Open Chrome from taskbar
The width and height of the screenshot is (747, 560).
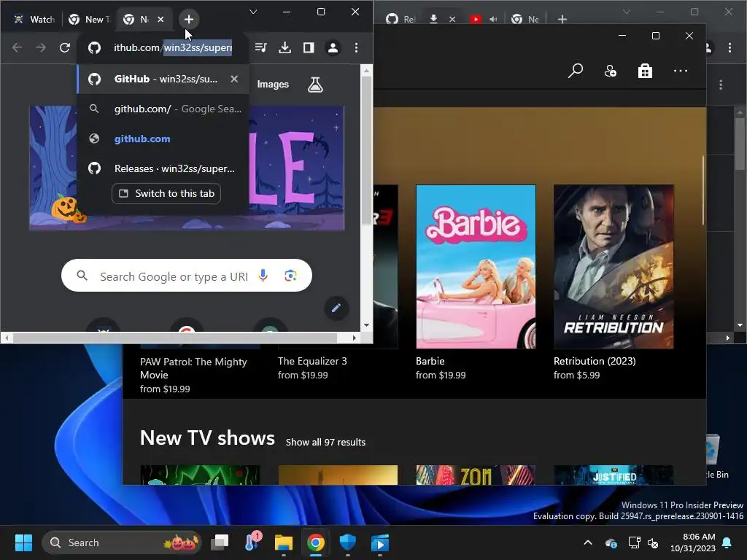pyautogui.click(x=315, y=542)
